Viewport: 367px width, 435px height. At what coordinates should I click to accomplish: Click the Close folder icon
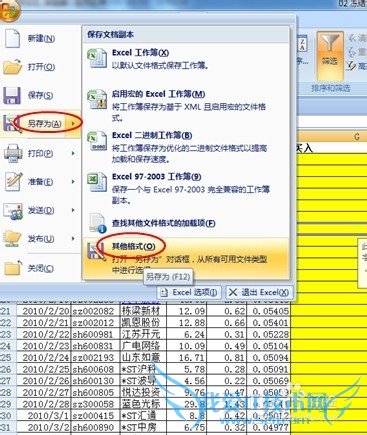point(13,268)
